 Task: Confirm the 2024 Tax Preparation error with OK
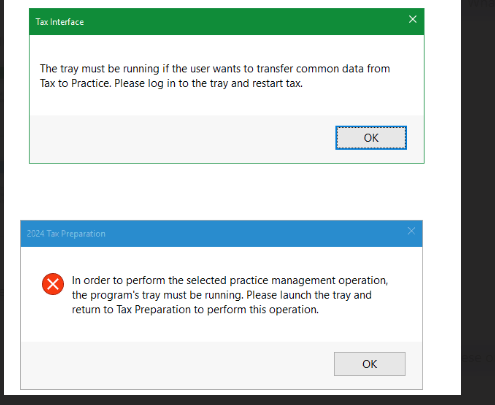pyautogui.click(x=370, y=364)
